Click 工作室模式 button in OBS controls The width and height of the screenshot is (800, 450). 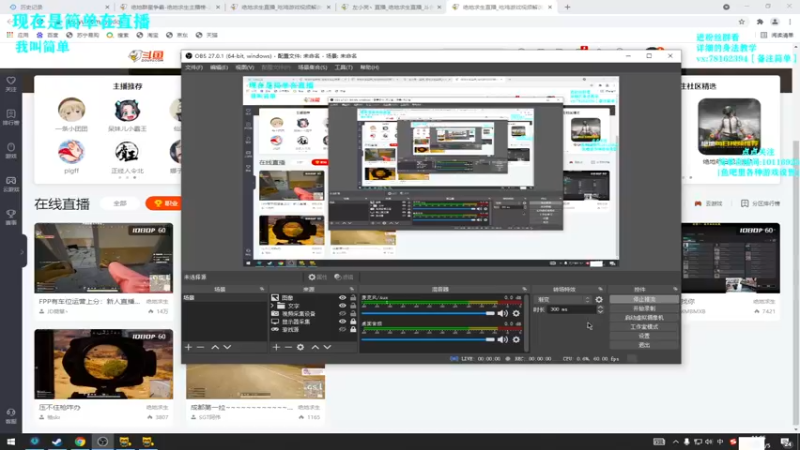[x=644, y=327]
